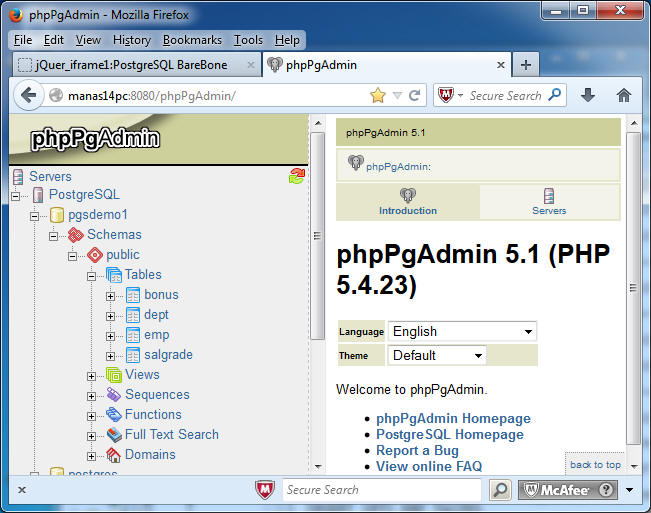Open a new Firefox tab
This screenshot has height=513, width=651.
coord(526,65)
